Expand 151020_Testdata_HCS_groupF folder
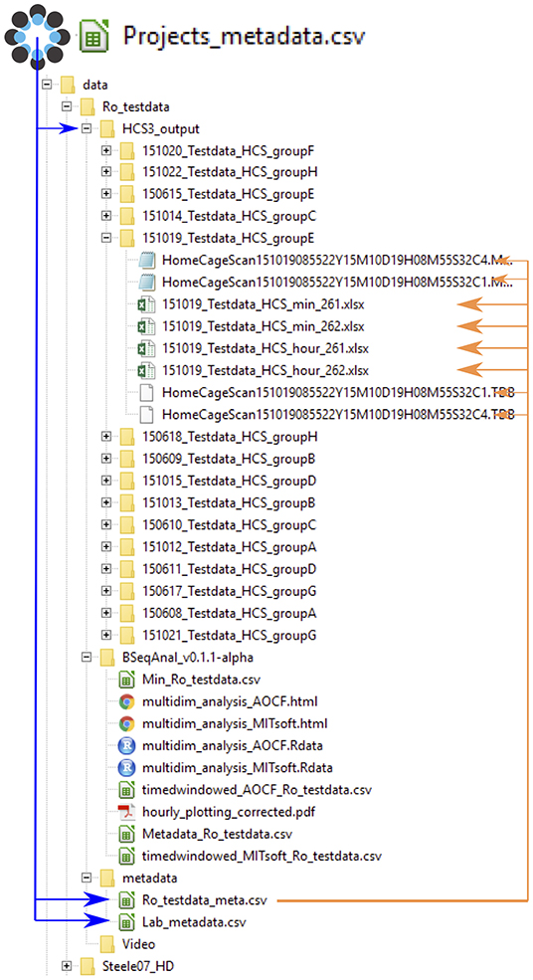 106,150
